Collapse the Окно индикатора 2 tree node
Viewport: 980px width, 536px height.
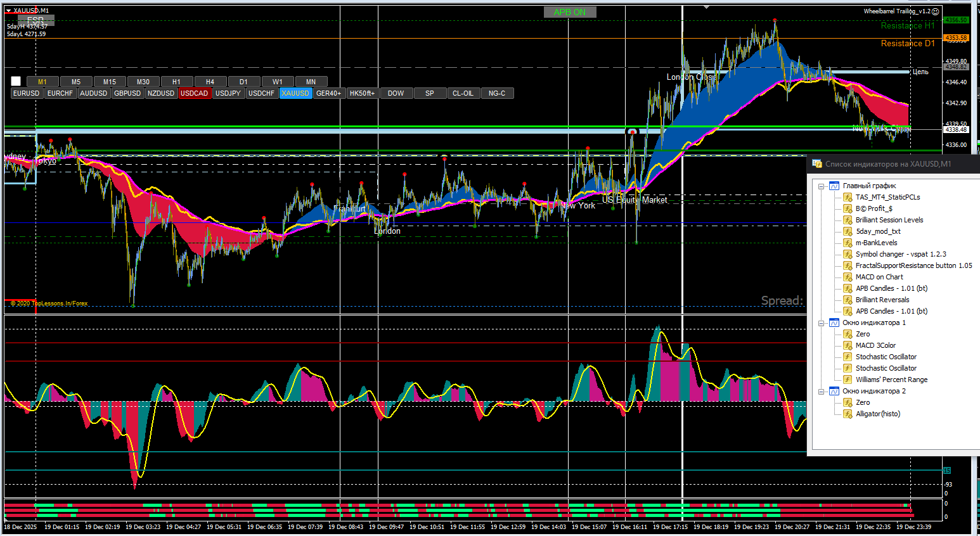pos(822,392)
